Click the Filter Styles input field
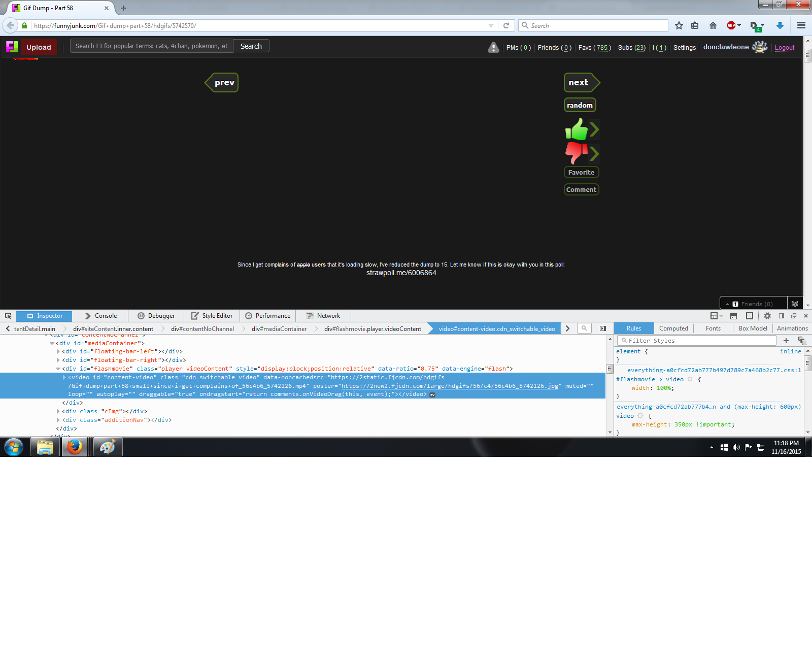 (x=698, y=341)
